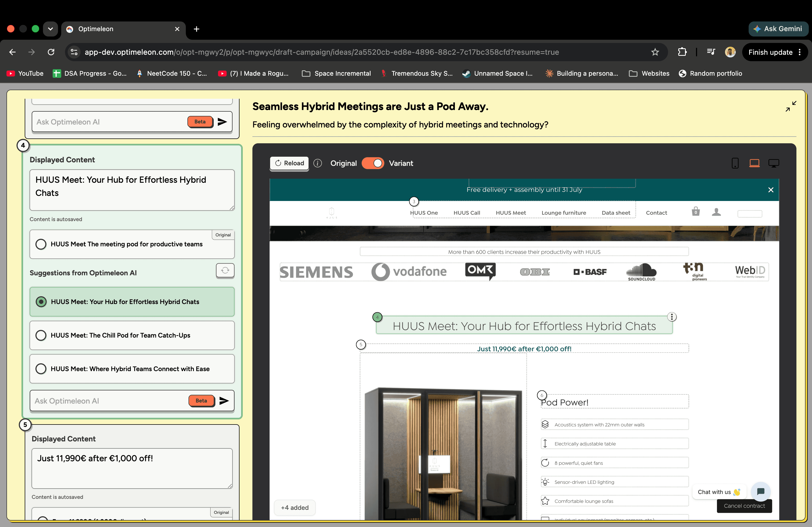Click the browser address bar URL
812x527 pixels.
tap(321, 52)
